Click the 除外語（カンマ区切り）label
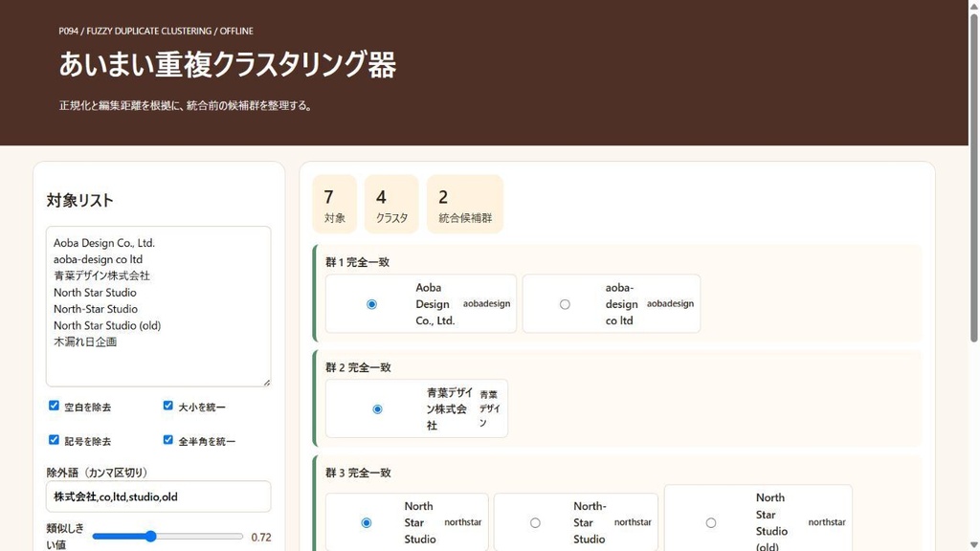 click(97, 473)
